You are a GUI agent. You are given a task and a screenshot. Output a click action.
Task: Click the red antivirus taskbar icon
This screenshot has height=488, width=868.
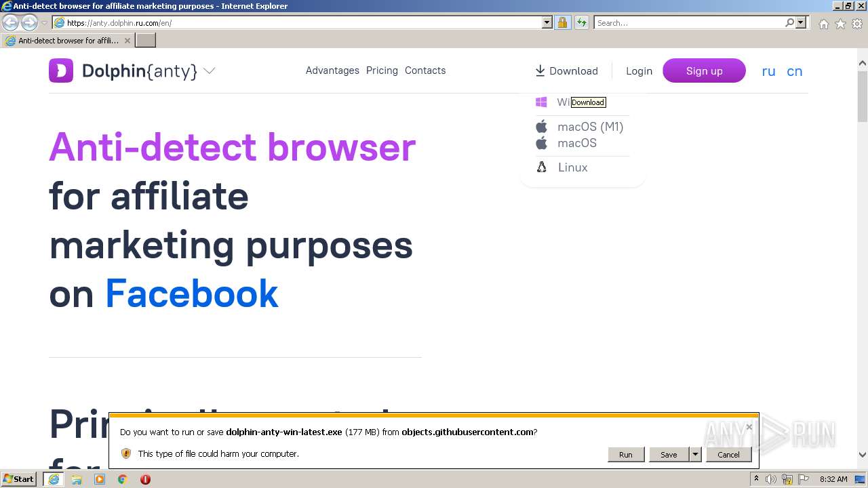pos(145,479)
